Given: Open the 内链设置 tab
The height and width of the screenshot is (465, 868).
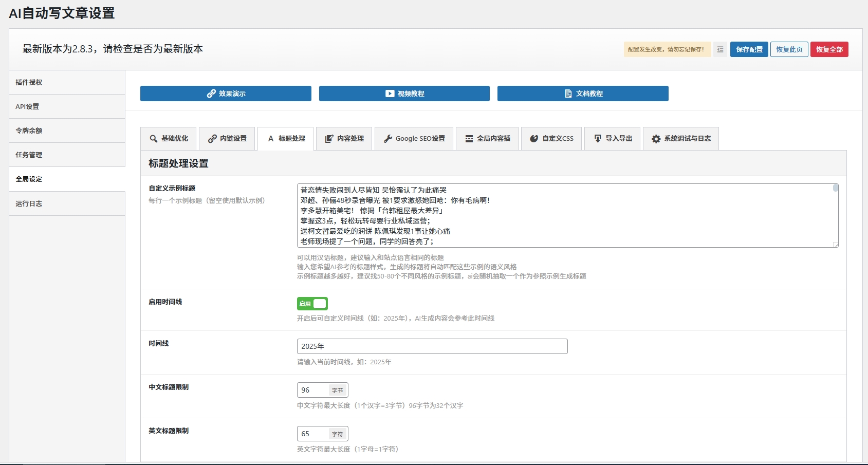Looking at the screenshot, I should (227, 139).
